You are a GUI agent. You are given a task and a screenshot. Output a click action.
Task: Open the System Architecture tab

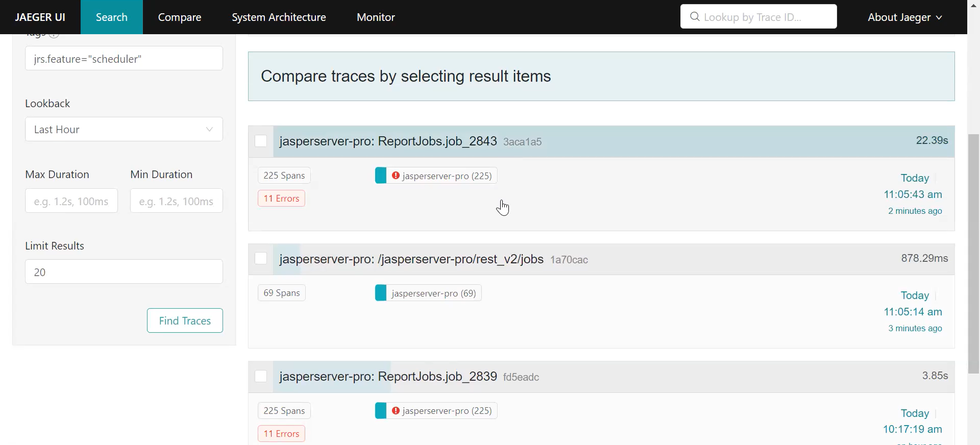pyautogui.click(x=279, y=17)
